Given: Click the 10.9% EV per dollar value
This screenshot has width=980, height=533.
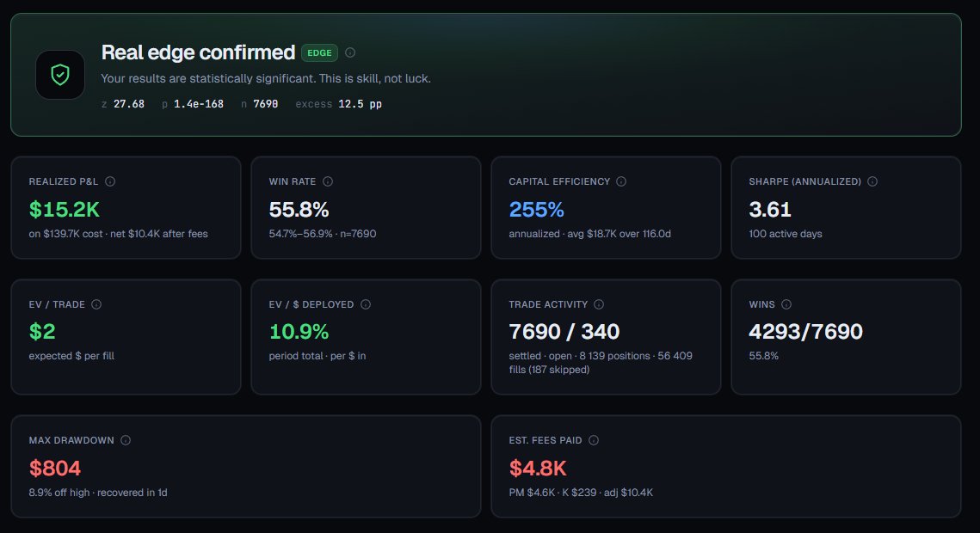Looking at the screenshot, I should 299,332.
